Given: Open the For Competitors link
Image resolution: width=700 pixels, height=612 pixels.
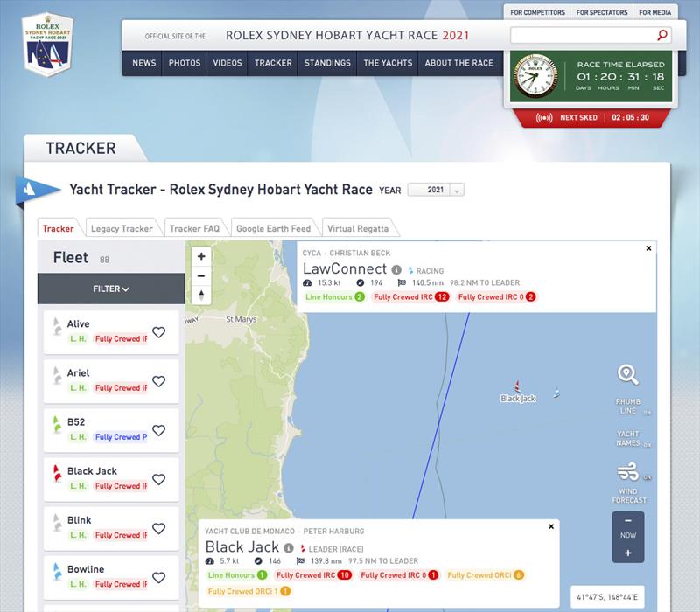Looking at the screenshot, I should click(538, 12).
